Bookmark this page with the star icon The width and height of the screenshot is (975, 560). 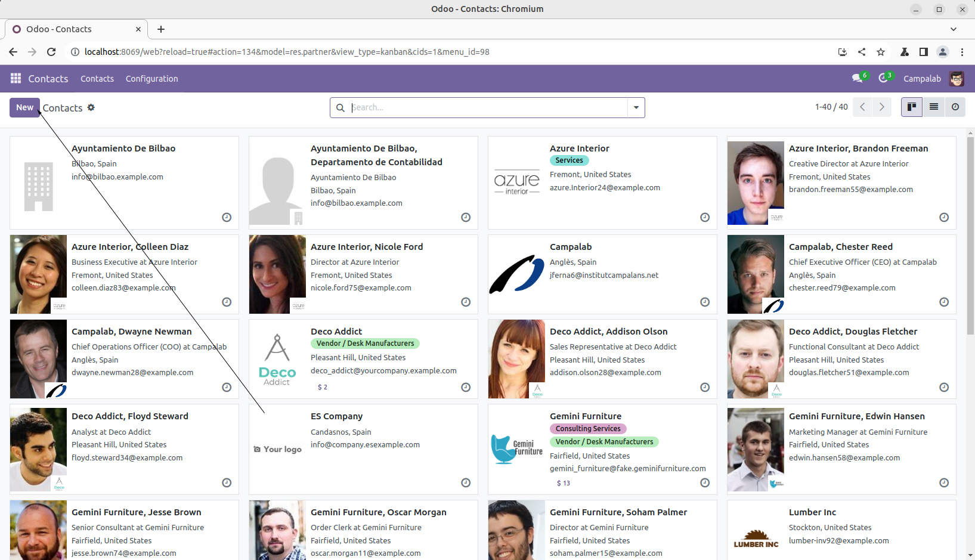(881, 52)
